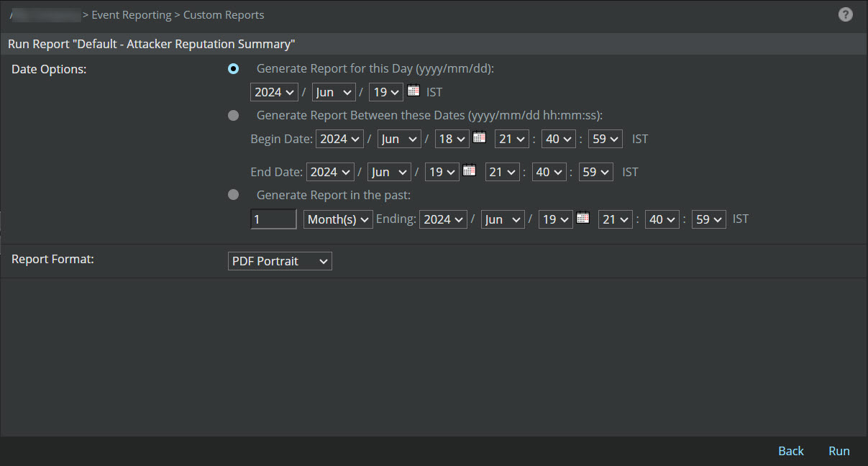The width and height of the screenshot is (868, 466).
Task: Open End Date month dropdown
Action: click(390, 172)
